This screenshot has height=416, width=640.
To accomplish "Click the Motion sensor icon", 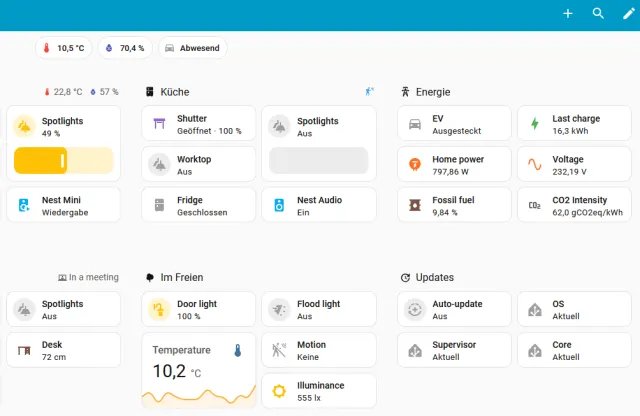I will click(x=279, y=350).
